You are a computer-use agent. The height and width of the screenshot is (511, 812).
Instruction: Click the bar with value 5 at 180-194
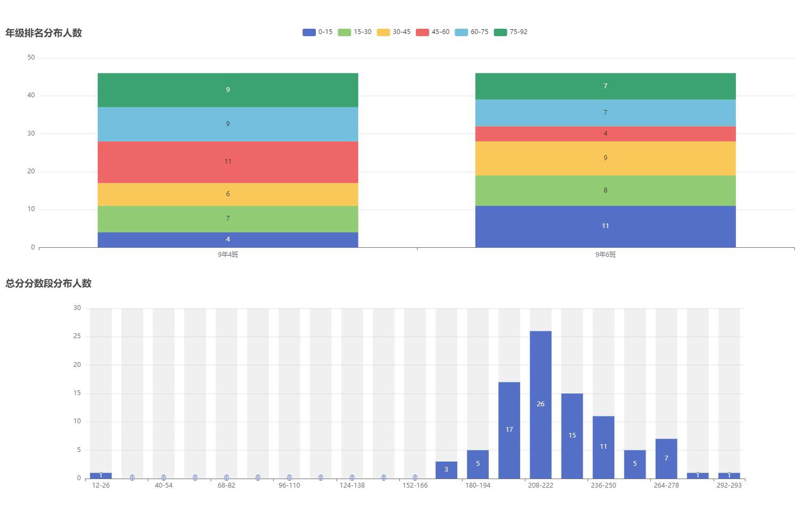(478, 464)
